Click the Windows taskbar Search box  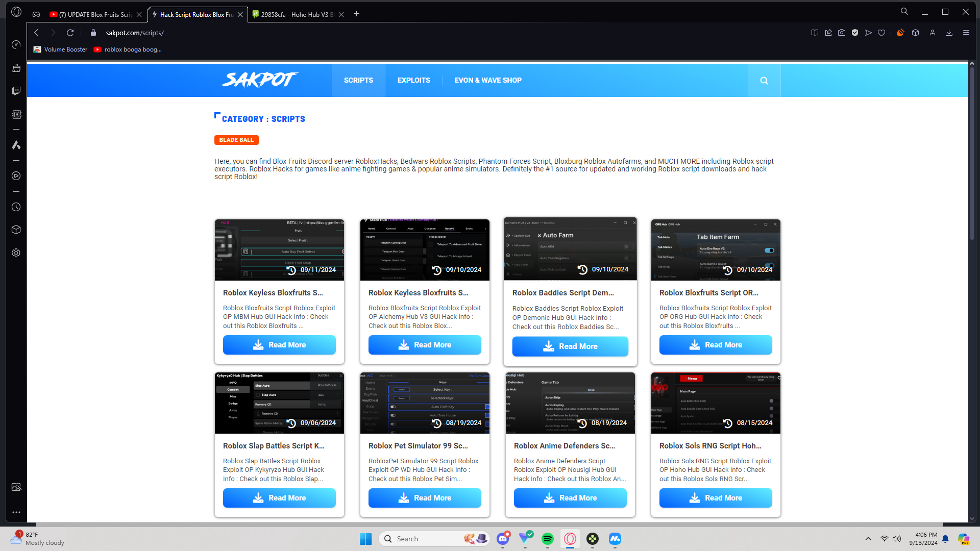[x=434, y=539]
